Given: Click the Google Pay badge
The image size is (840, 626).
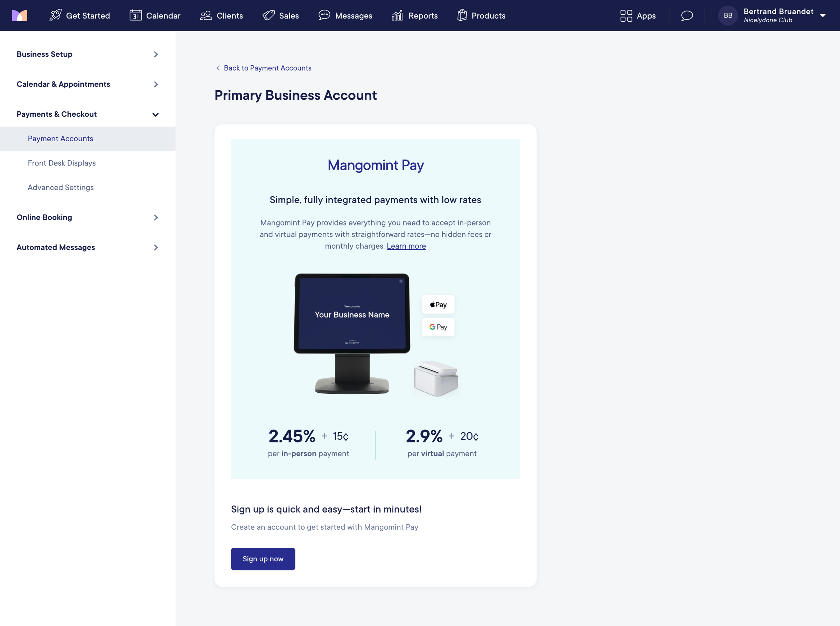Looking at the screenshot, I should point(438,327).
